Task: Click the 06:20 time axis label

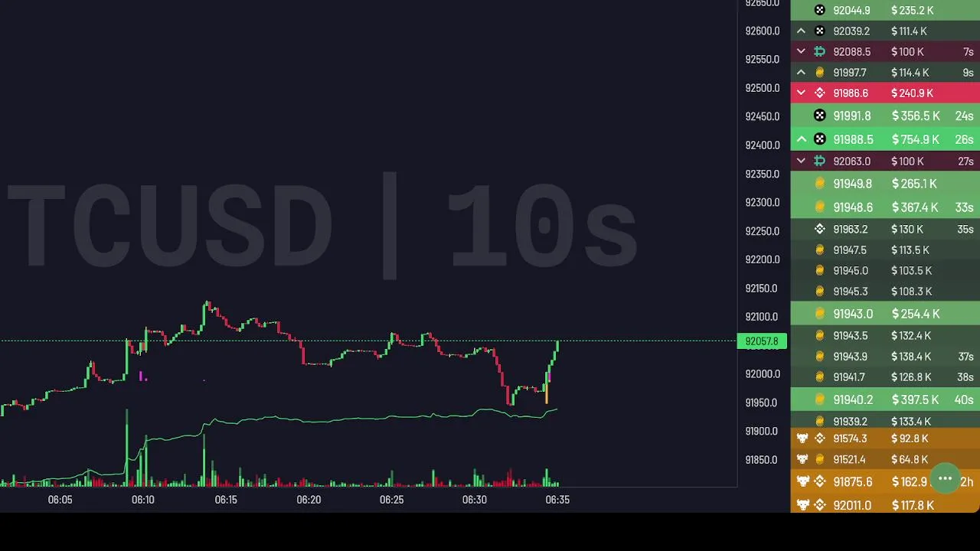Action: (309, 500)
